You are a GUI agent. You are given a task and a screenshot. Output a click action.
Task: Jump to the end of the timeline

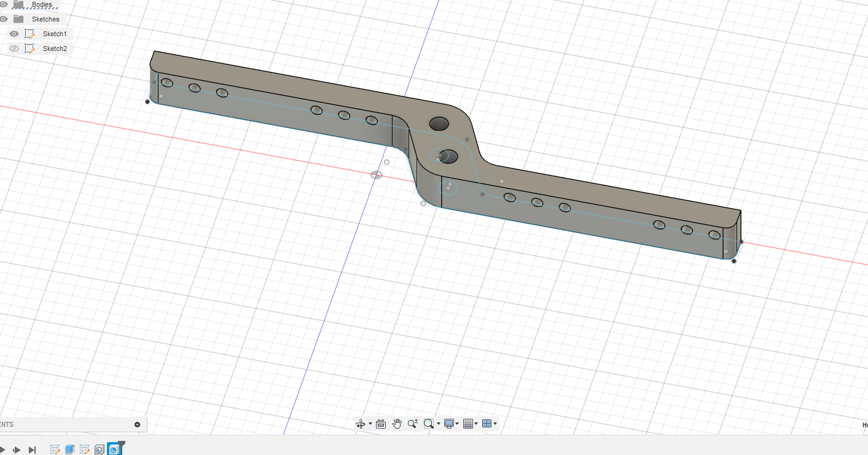[x=33, y=450]
